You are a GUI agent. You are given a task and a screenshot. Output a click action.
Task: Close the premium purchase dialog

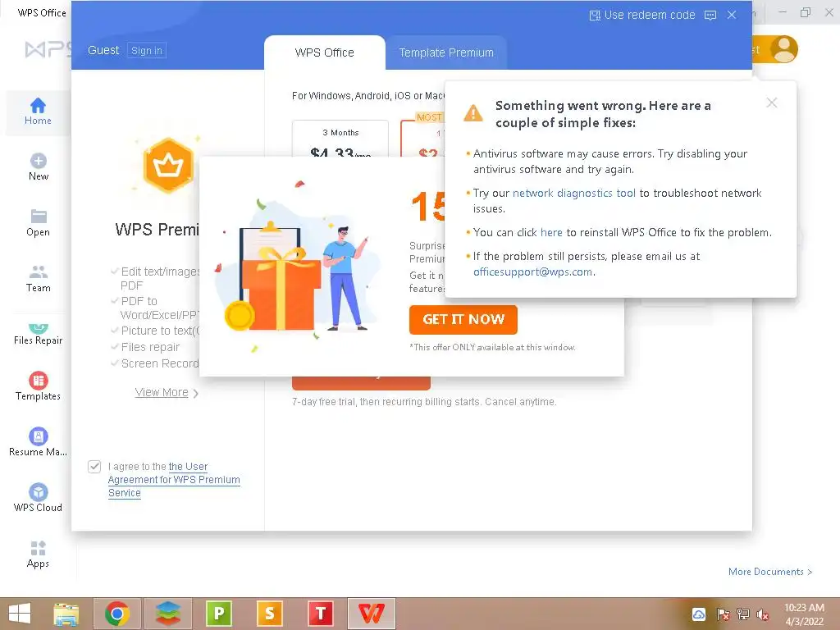[x=732, y=15]
